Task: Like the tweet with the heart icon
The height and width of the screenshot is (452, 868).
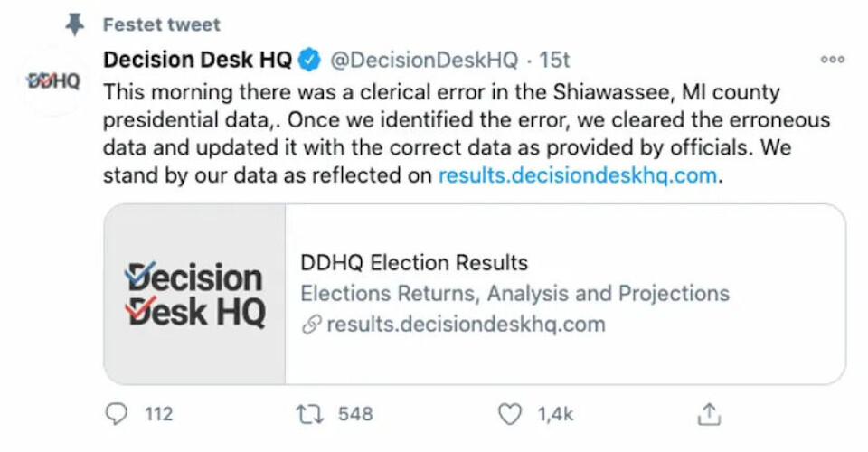Action: click(511, 414)
